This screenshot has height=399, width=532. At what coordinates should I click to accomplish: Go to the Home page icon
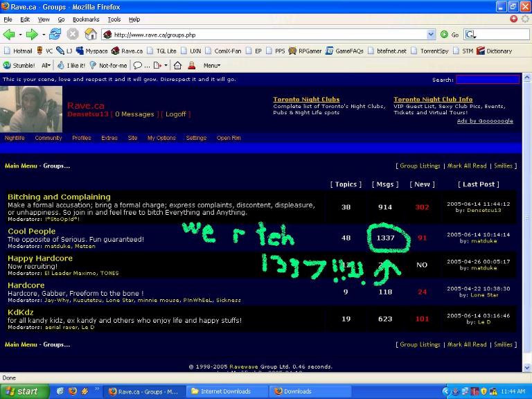(91, 34)
